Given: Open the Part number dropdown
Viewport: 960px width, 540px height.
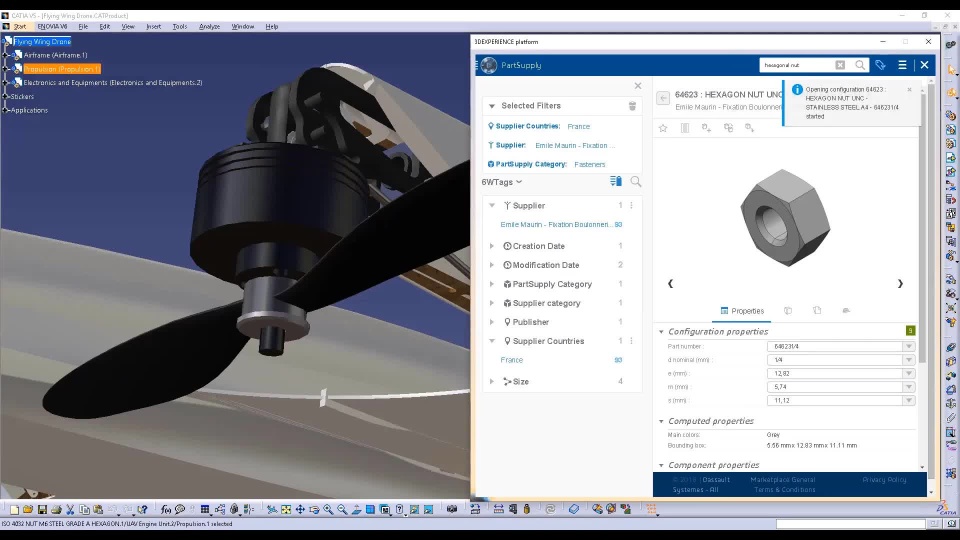Looking at the screenshot, I should click(909, 347).
